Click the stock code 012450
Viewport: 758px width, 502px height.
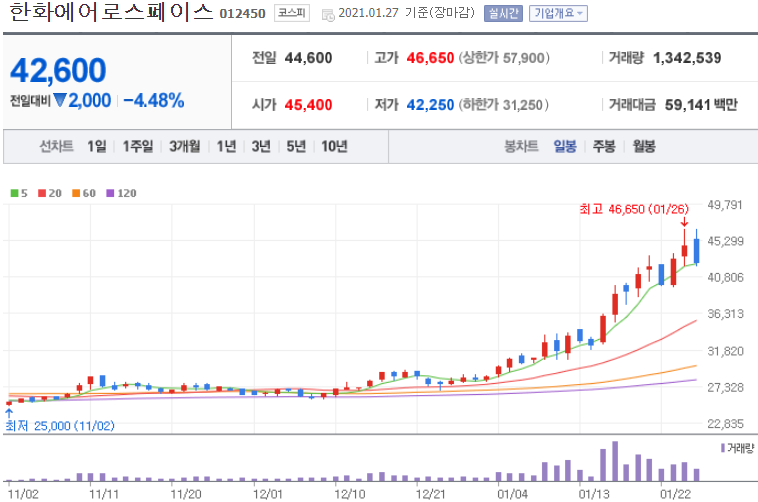point(242,14)
